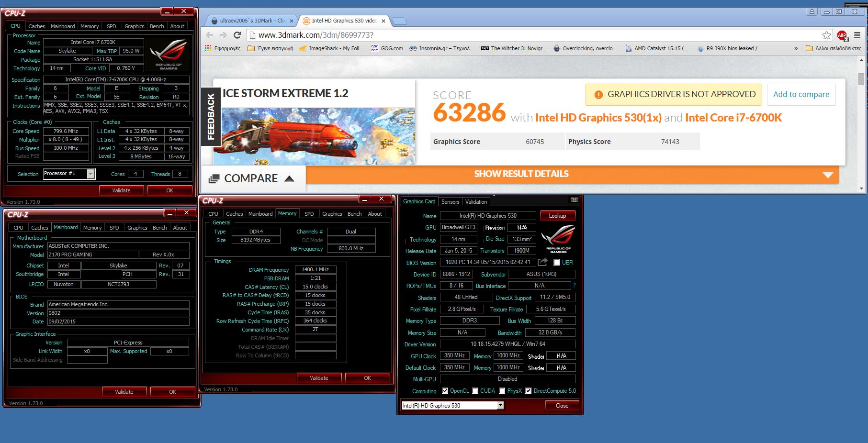Click the Driver Version 10.18.15.4279 field
The width and height of the screenshot is (868, 443).
507,344
